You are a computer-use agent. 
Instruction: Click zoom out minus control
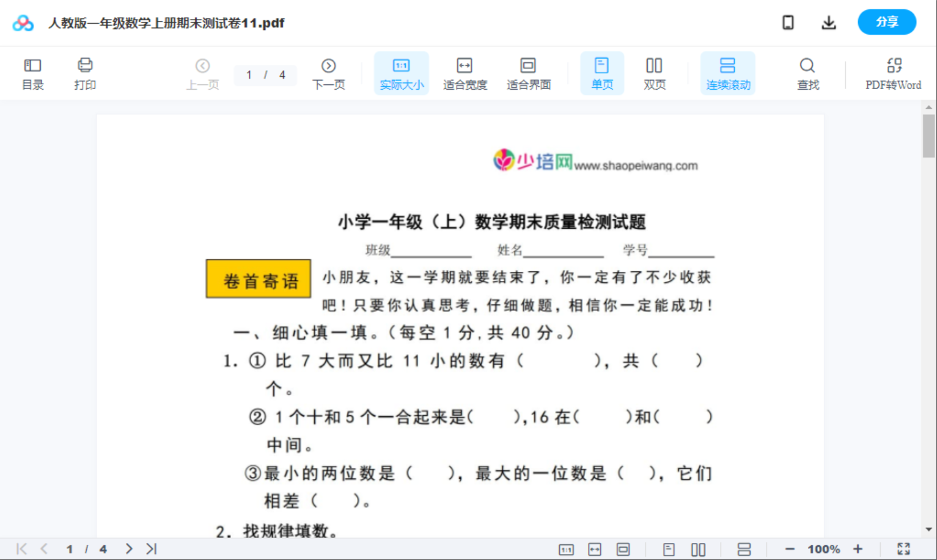point(788,548)
